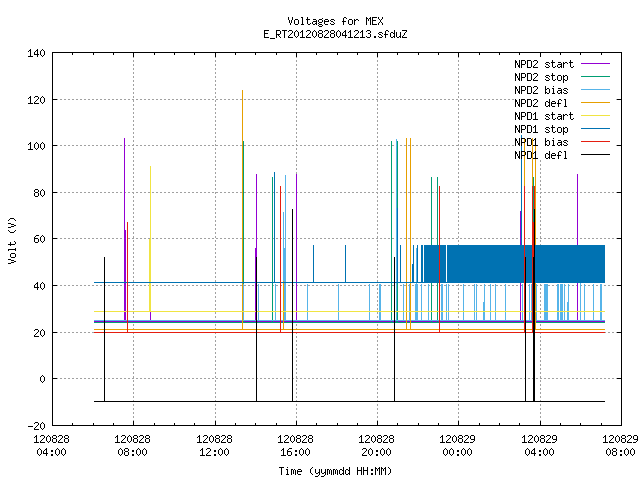Click the y-axis tick value 60

[x=39, y=239]
